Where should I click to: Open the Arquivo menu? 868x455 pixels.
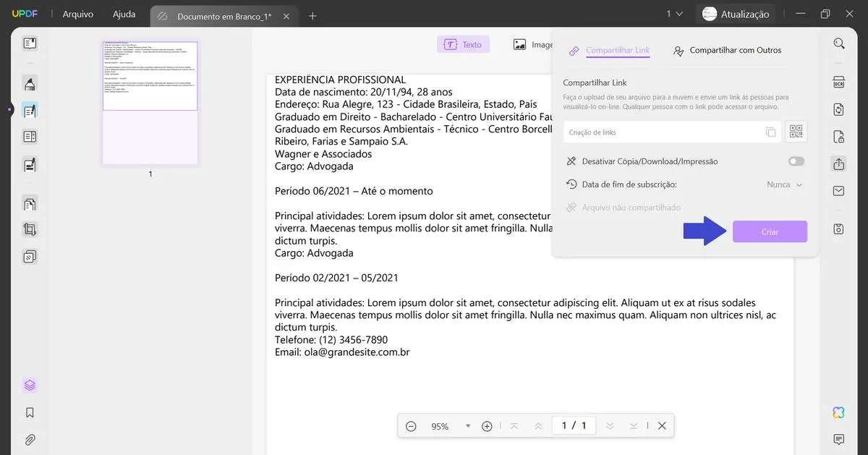click(x=77, y=13)
